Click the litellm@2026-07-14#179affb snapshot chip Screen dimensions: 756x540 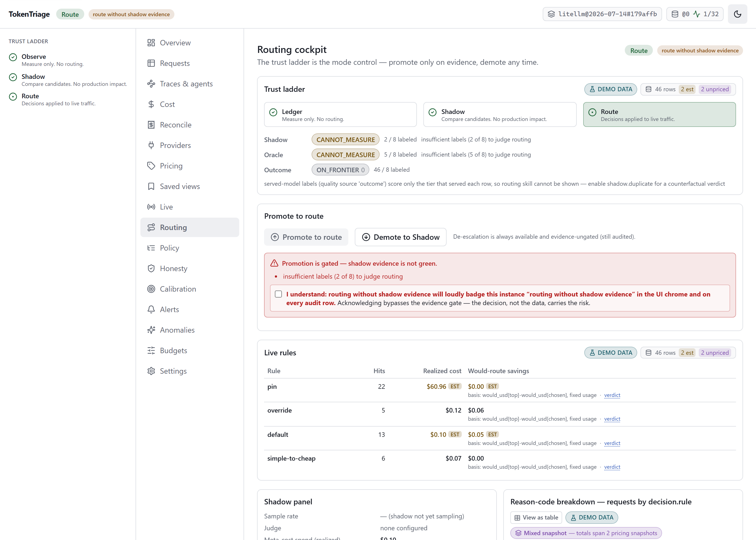(602, 14)
